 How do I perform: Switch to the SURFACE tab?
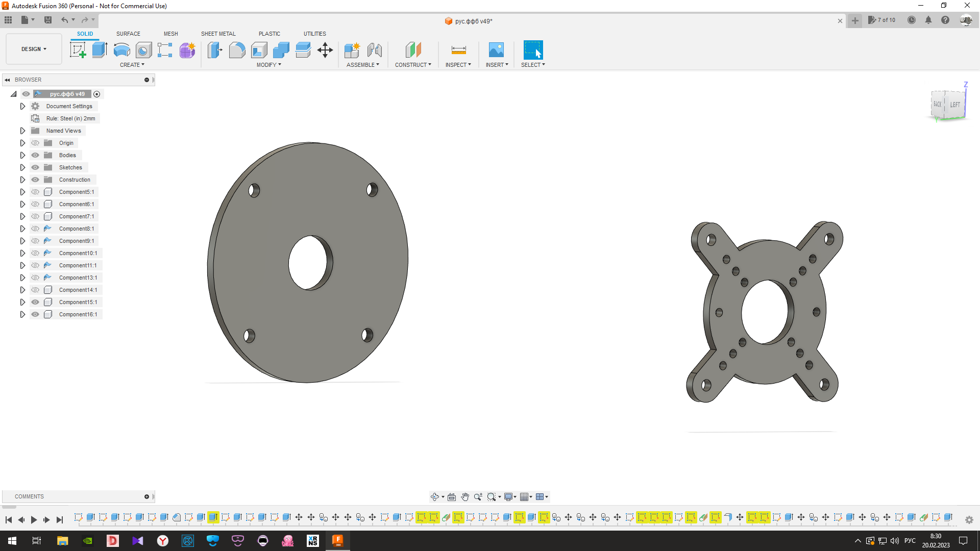128,34
